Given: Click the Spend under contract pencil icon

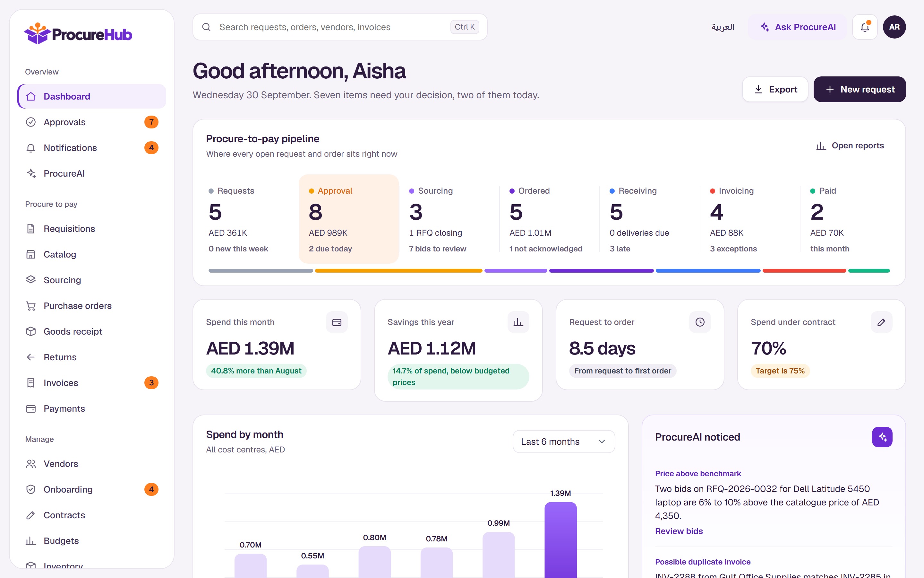Looking at the screenshot, I should (x=881, y=322).
